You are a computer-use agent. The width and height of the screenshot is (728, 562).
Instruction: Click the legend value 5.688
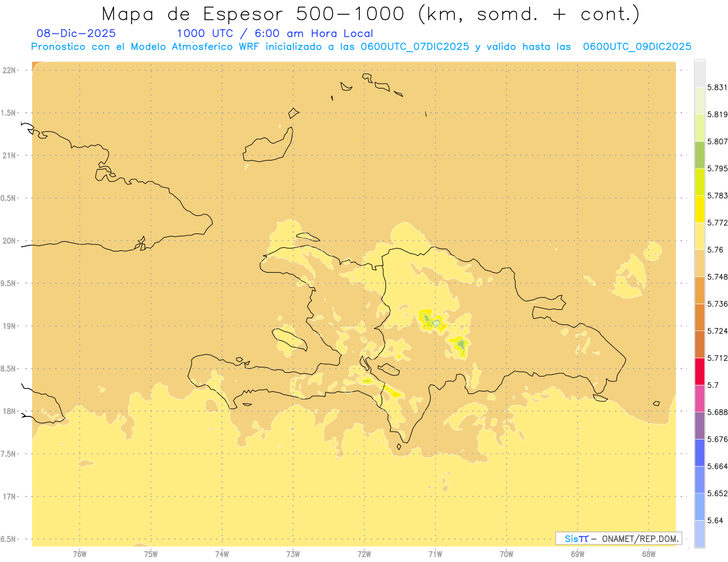[718, 412]
